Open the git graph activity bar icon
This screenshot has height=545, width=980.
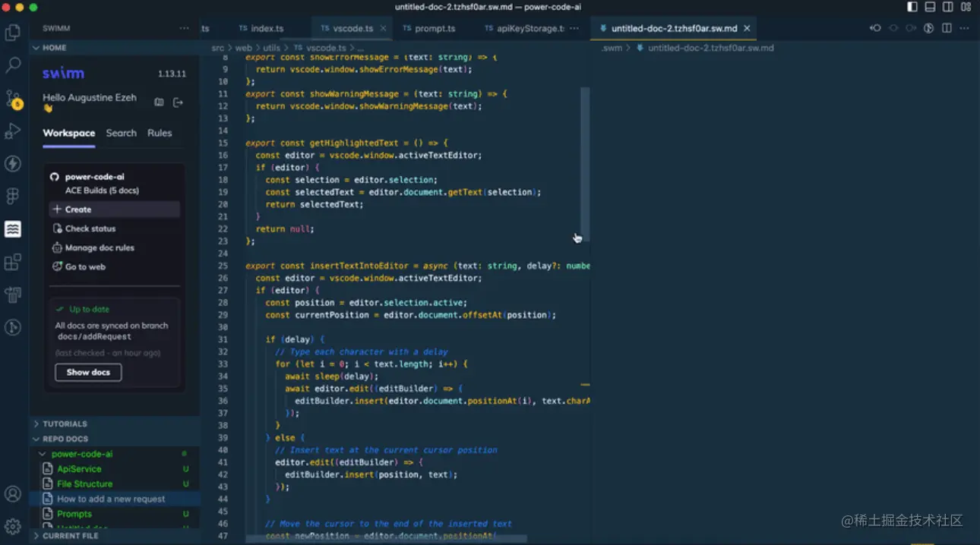(x=13, y=327)
